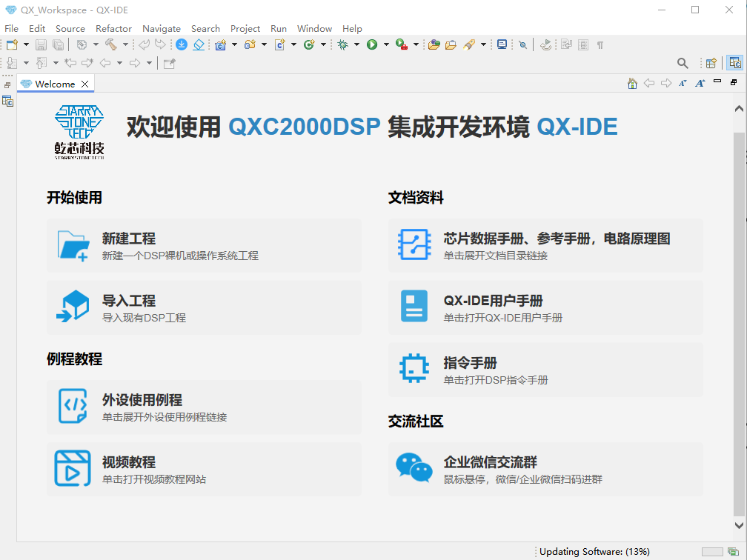Open the New source folder dropdown arrow
The height and width of the screenshot is (560, 747).
265,44
